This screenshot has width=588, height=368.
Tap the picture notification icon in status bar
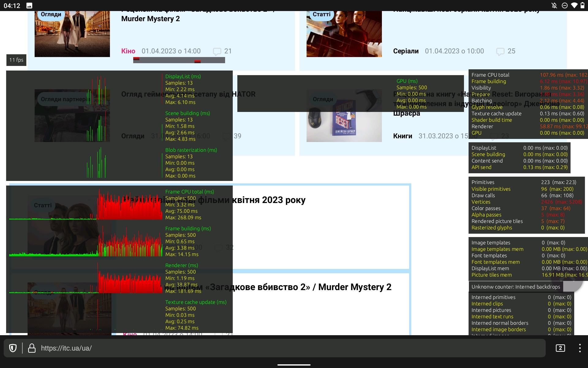(x=29, y=6)
